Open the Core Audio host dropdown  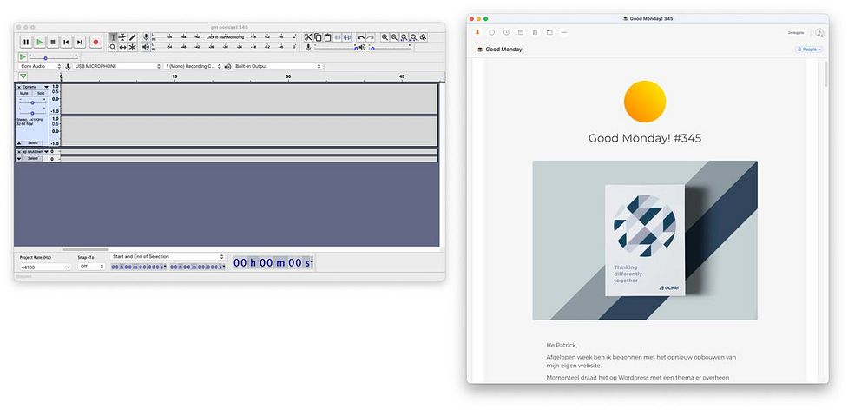40,67
